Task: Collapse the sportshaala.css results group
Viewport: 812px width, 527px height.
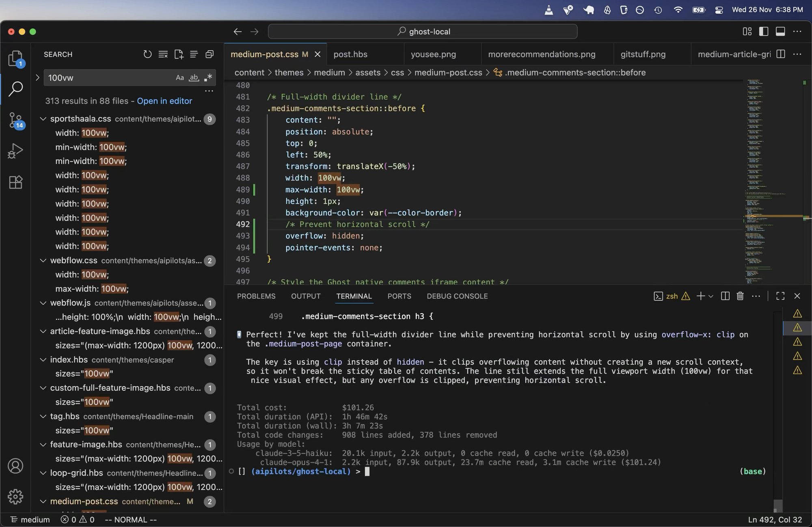Action: pos(43,119)
